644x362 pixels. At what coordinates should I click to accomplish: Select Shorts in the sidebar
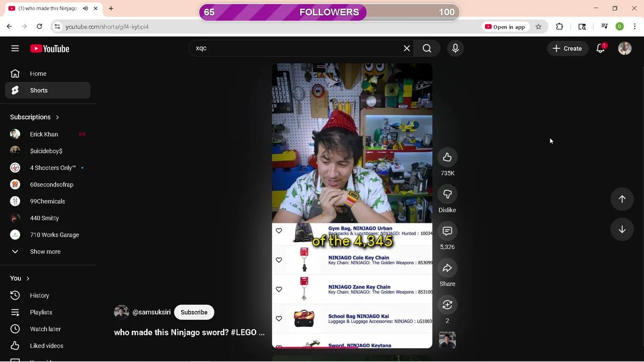click(x=48, y=90)
